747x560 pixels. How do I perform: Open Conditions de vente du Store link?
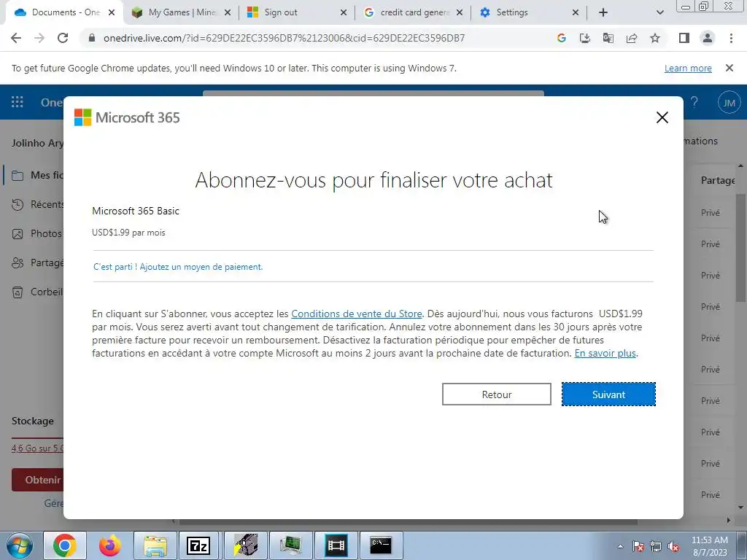coord(356,314)
